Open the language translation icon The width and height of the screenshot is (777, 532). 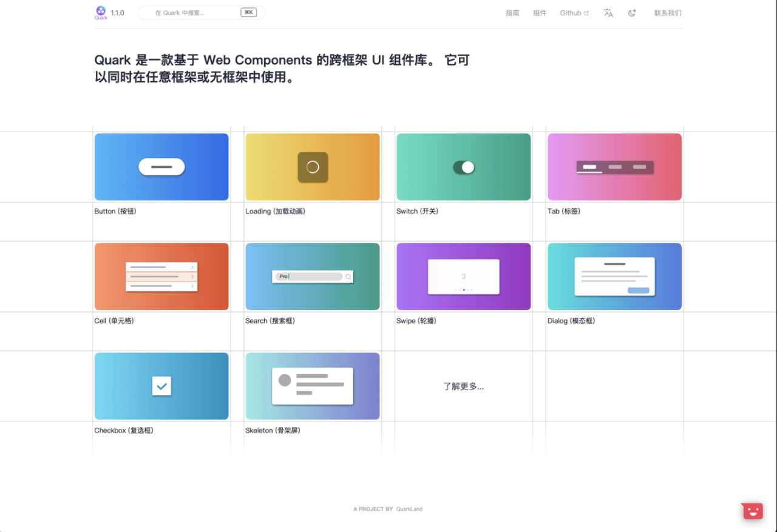[608, 13]
